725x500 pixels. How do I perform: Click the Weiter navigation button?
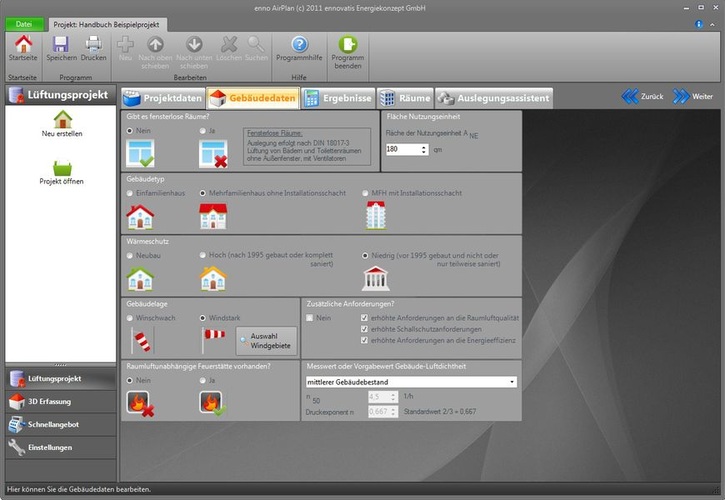693,97
